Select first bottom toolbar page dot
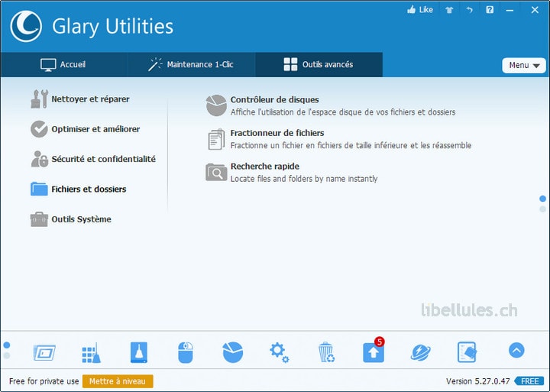550x392 pixels. coord(7,345)
